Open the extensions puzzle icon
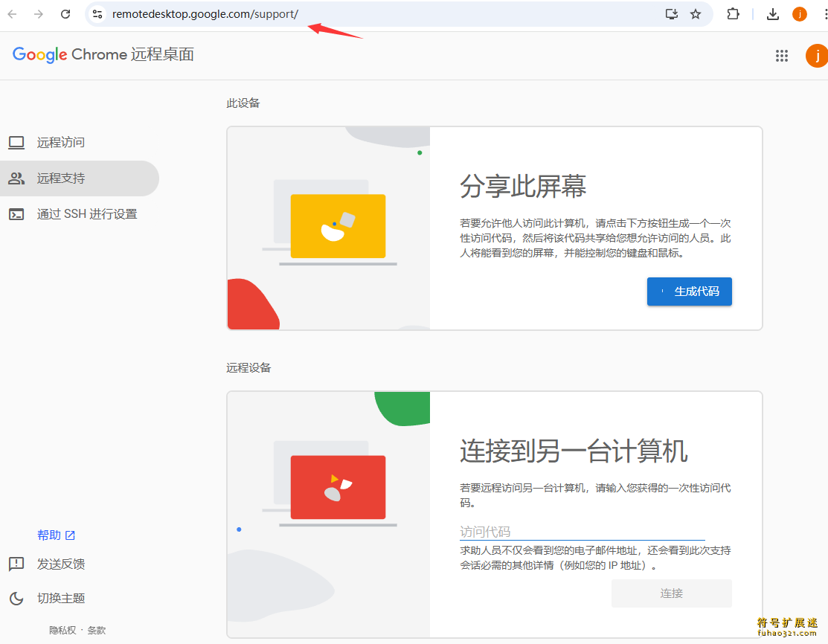 click(x=733, y=14)
